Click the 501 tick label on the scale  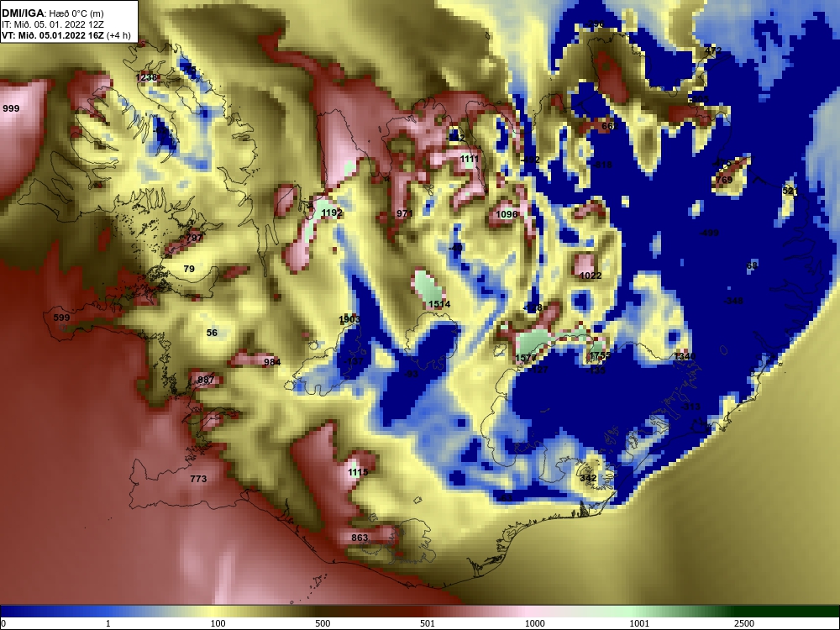[x=428, y=623]
